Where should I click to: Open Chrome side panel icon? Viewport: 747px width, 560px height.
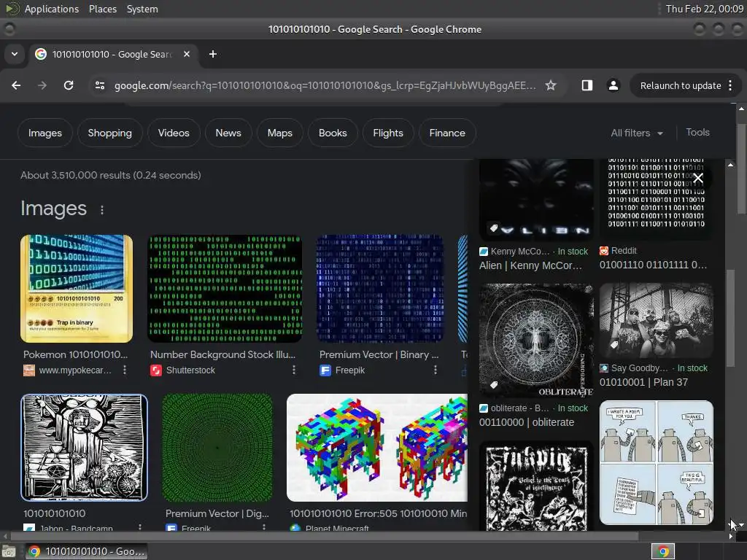click(x=587, y=85)
